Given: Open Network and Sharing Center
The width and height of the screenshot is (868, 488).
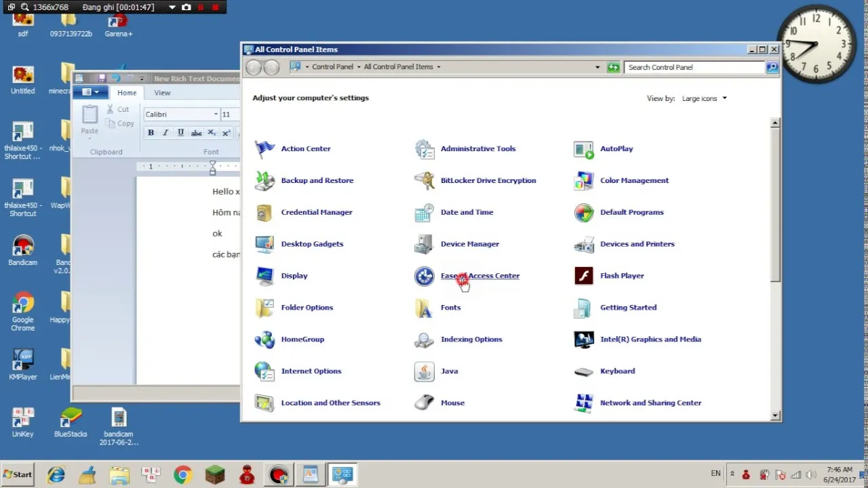Looking at the screenshot, I should (x=650, y=402).
